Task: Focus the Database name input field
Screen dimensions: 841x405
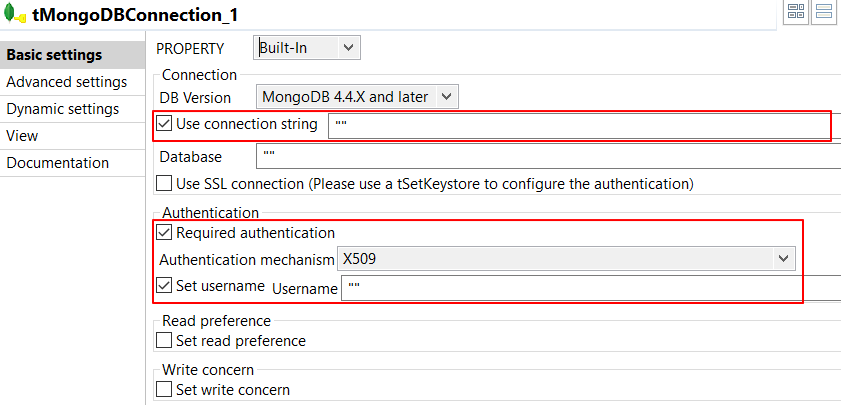Action: coord(548,157)
